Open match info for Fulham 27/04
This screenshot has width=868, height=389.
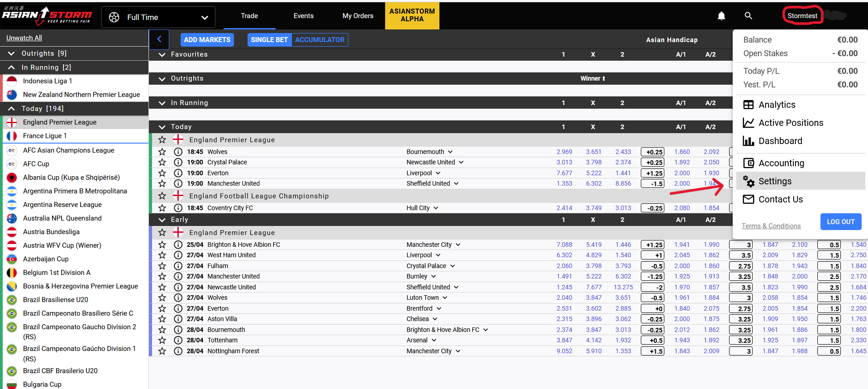178,266
